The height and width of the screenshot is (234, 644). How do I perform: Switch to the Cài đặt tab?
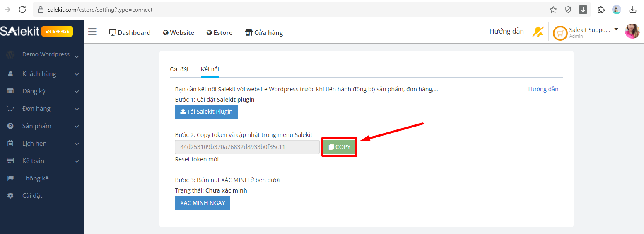tap(179, 69)
